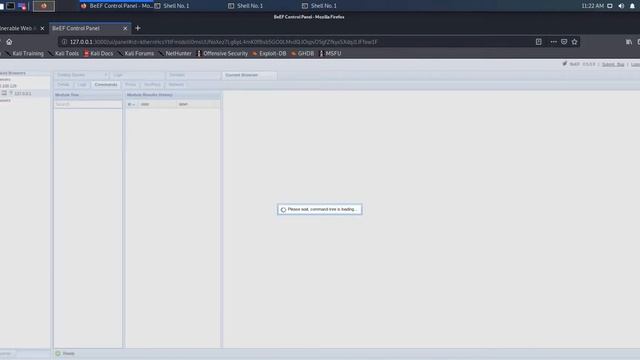Click the label column header
This screenshot has height=360, width=640.
198,104
